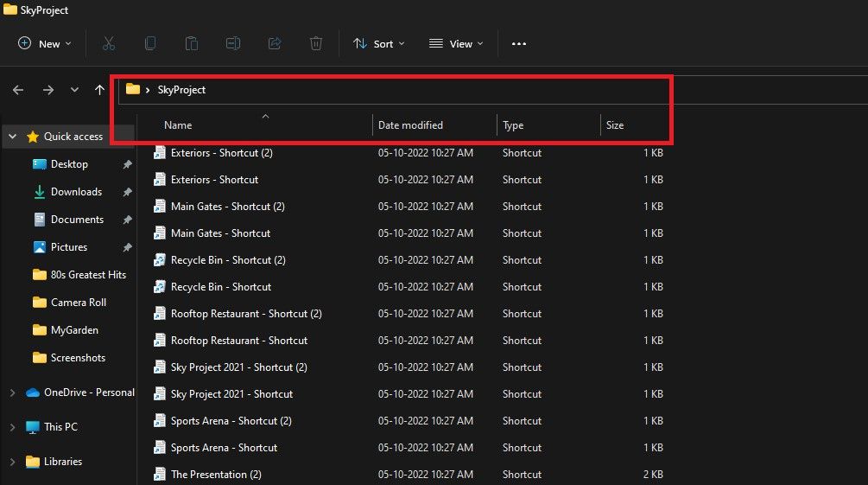This screenshot has width=868, height=485.
Task: Click the Cut scissors icon in toolbar
Action: tap(109, 43)
